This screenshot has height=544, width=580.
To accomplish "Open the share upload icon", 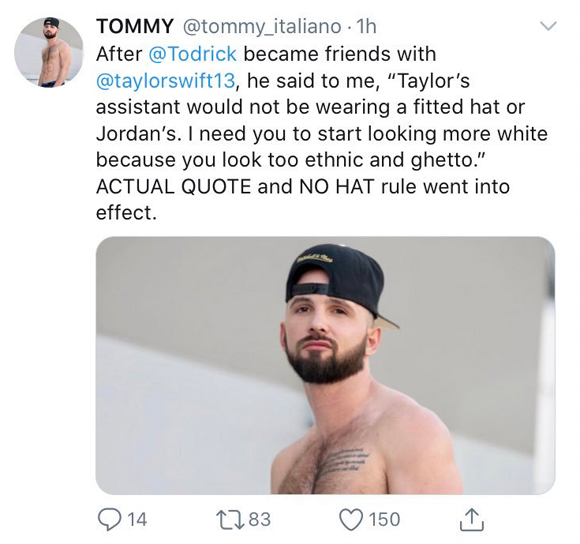I will (472, 519).
